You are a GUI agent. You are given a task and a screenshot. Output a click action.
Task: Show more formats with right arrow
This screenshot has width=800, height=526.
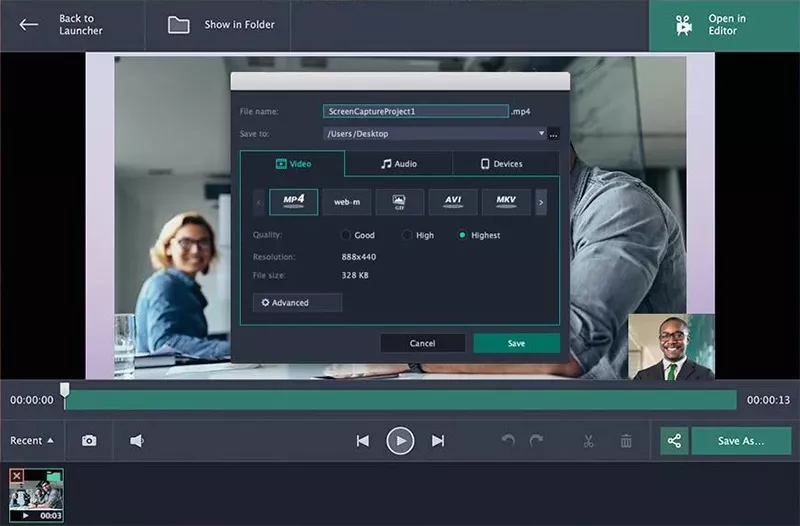tap(541, 203)
